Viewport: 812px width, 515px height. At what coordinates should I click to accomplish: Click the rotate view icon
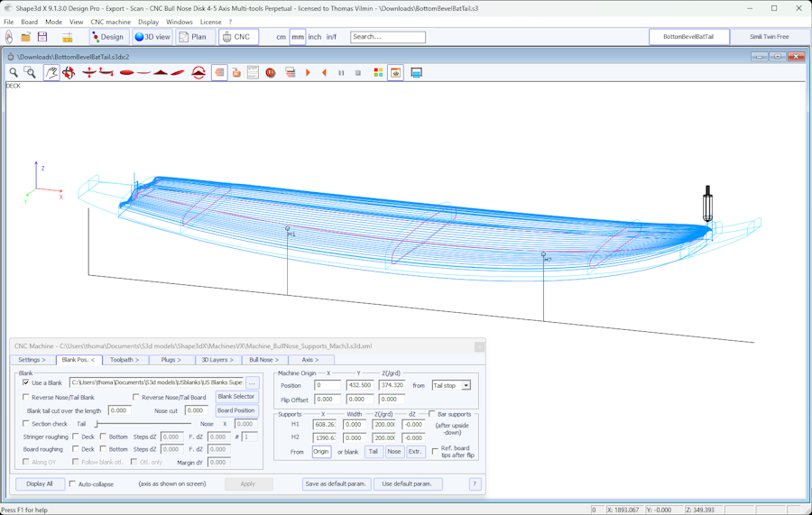click(x=69, y=72)
